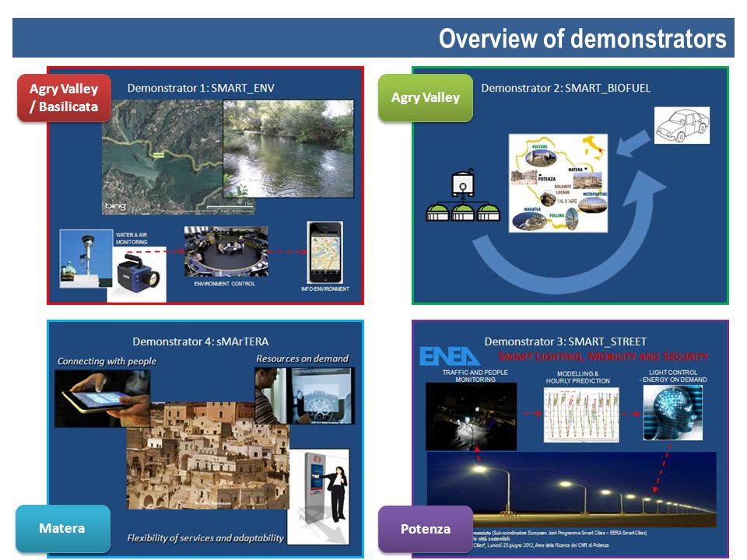Open the Bing satellite map image
The image size is (747, 560).
point(162,157)
